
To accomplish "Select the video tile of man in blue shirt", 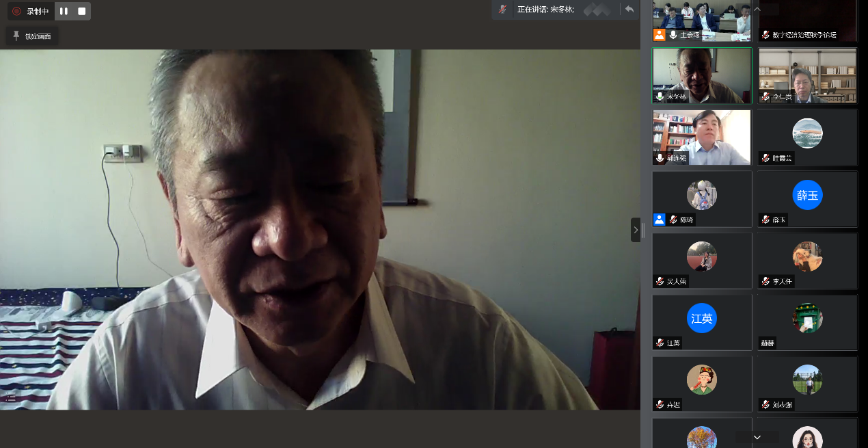I will (702, 137).
